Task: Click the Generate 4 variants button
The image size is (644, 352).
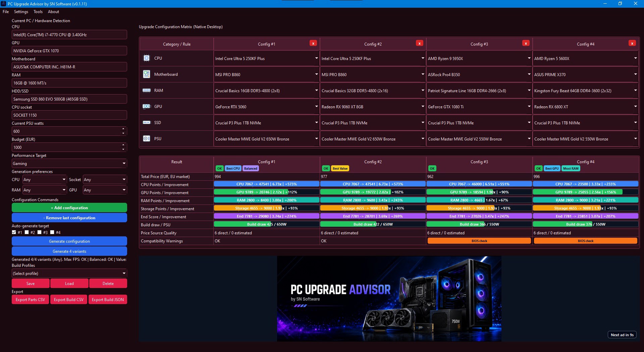Action: point(69,251)
